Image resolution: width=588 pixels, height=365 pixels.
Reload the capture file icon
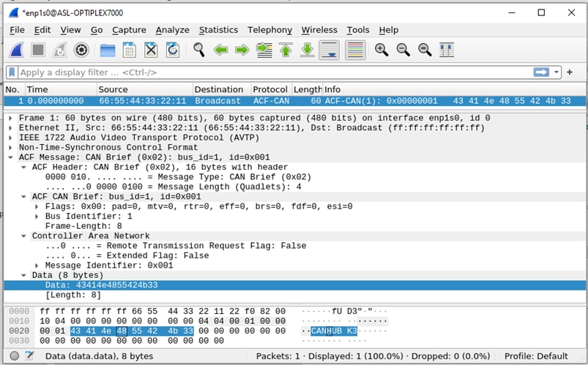[x=173, y=50]
